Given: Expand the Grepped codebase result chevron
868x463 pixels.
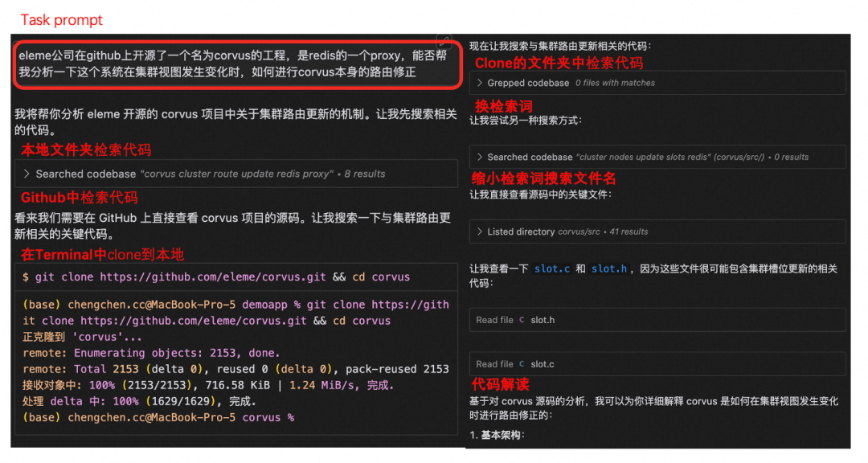Looking at the screenshot, I should tap(479, 83).
